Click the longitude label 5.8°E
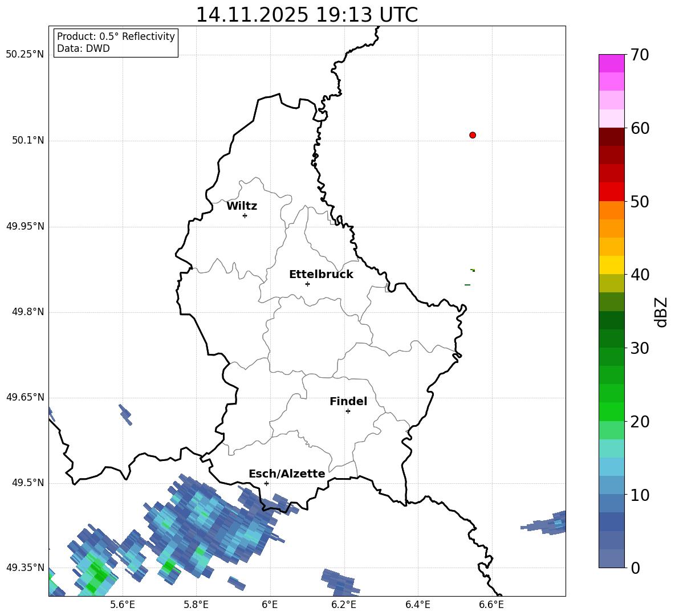Screen dimensions: 675x616 (196, 605)
